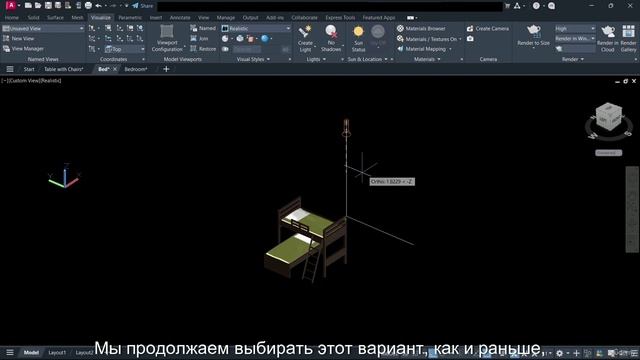Click the Undo arrow icon
This screenshot has width=640, height=360.
tap(98, 6)
